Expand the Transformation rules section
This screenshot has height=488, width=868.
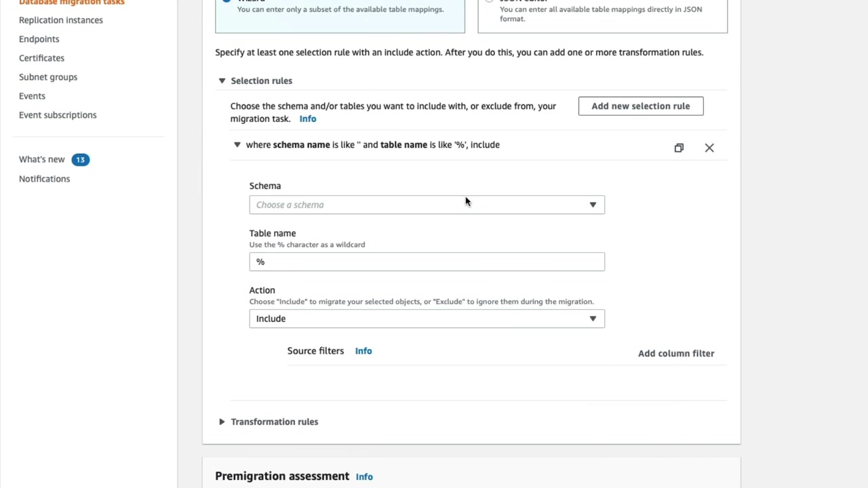click(x=222, y=422)
